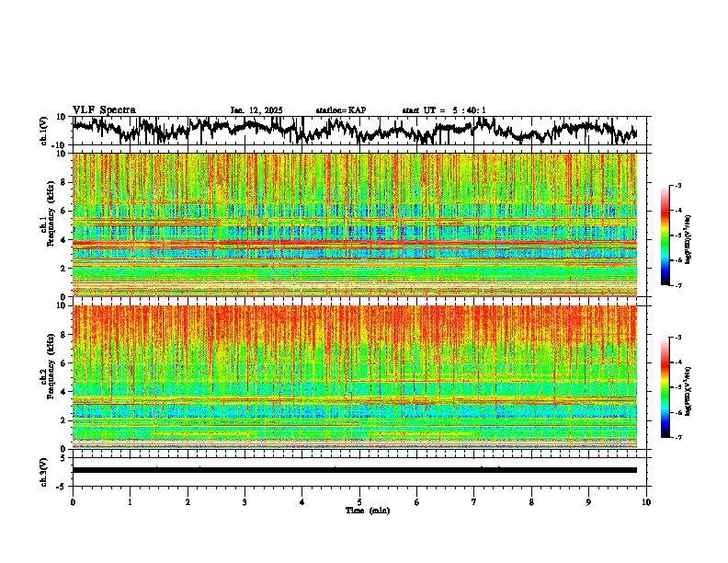Viewport: 728px width, 563px height.
Task: Click the 6 kHz tick on ch.1 frequency axis
Action: coord(64,212)
